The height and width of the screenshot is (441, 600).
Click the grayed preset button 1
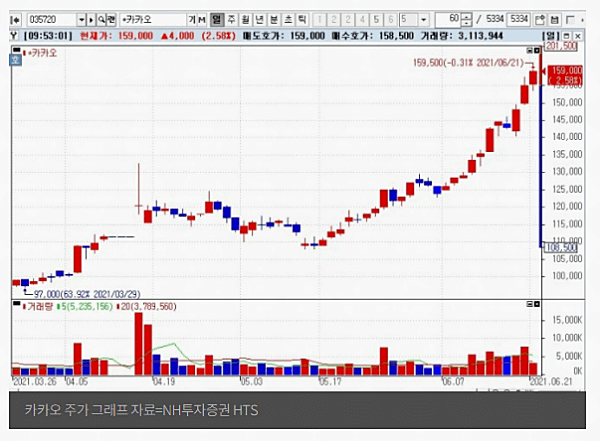(x=319, y=20)
